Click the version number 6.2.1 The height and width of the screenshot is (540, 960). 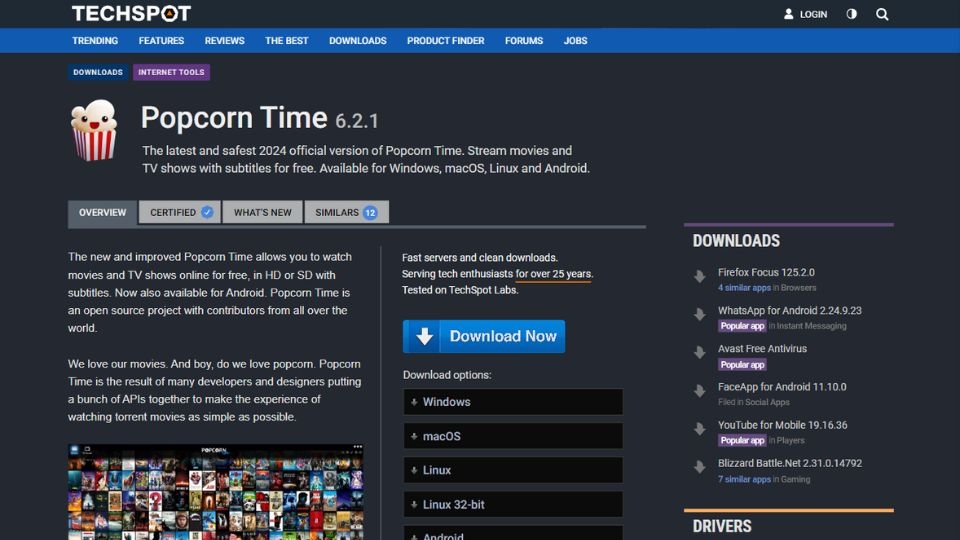coord(357,121)
